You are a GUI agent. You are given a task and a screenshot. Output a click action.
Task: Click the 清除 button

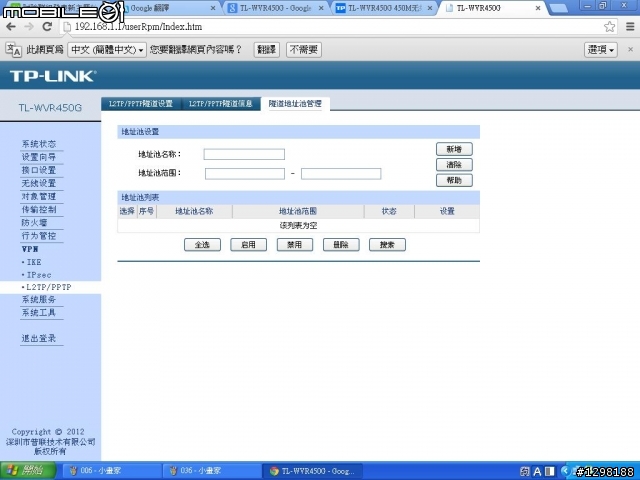point(454,164)
